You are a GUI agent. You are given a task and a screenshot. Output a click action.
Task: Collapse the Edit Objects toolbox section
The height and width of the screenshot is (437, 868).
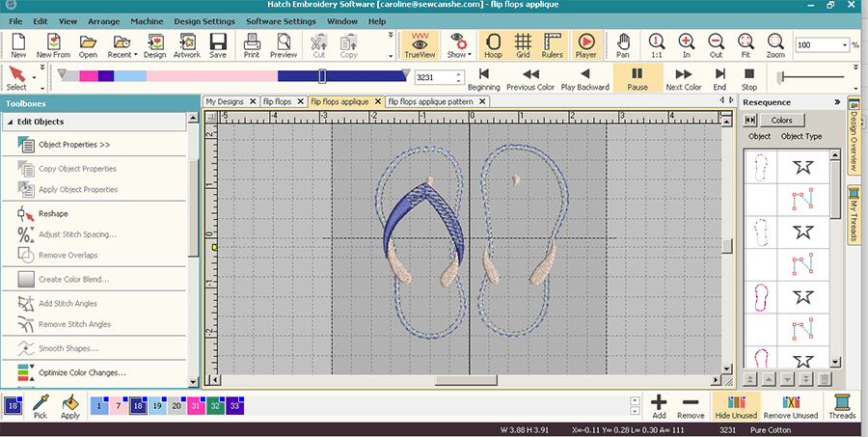pos(9,122)
